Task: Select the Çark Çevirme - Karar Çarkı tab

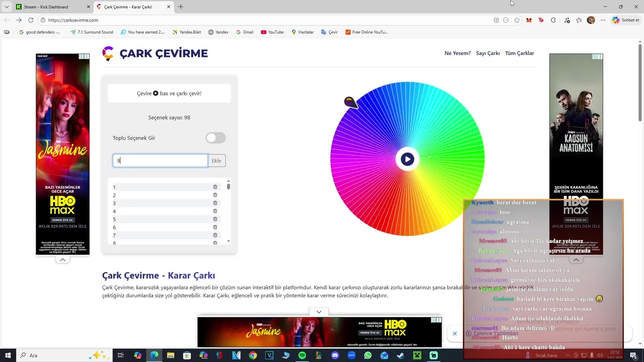Action: pyautogui.click(x=133, y=7)
